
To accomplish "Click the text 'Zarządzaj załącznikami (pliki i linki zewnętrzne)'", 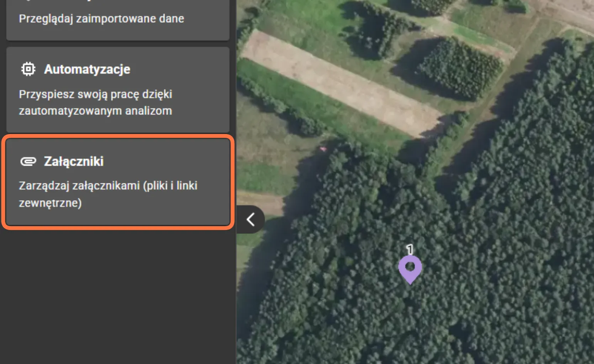I will coord(108,194).
